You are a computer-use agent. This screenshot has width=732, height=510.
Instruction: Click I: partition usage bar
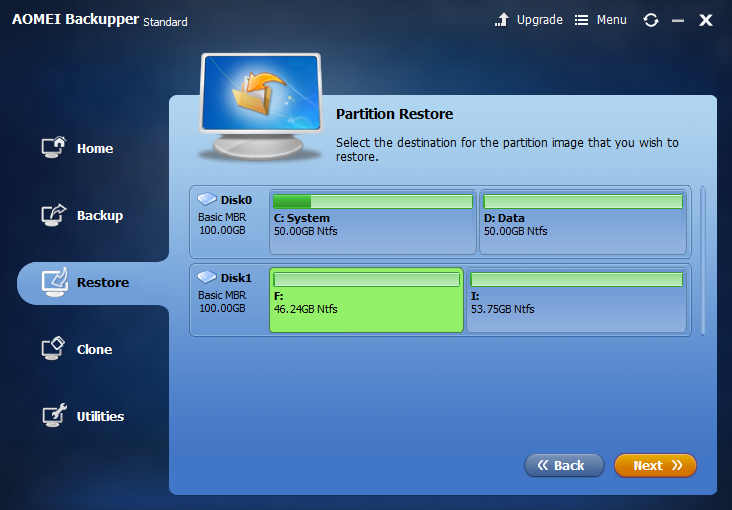tap(577, 279)
